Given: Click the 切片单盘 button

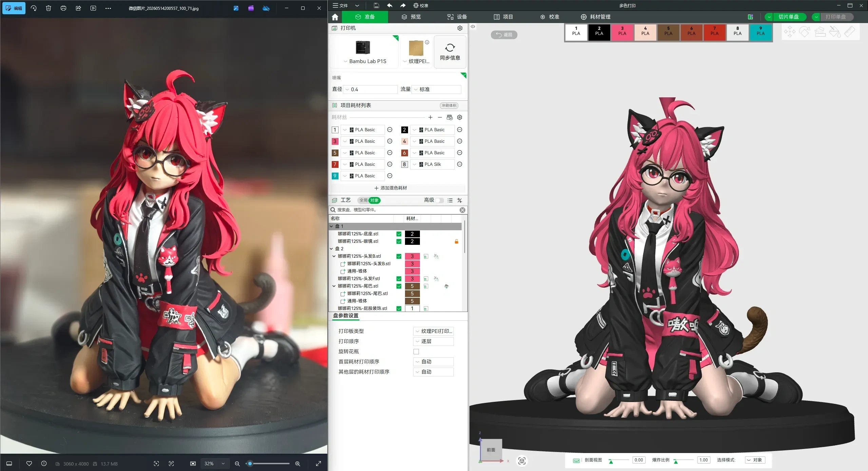Looking at the screenshot, I should pos(789,17).
